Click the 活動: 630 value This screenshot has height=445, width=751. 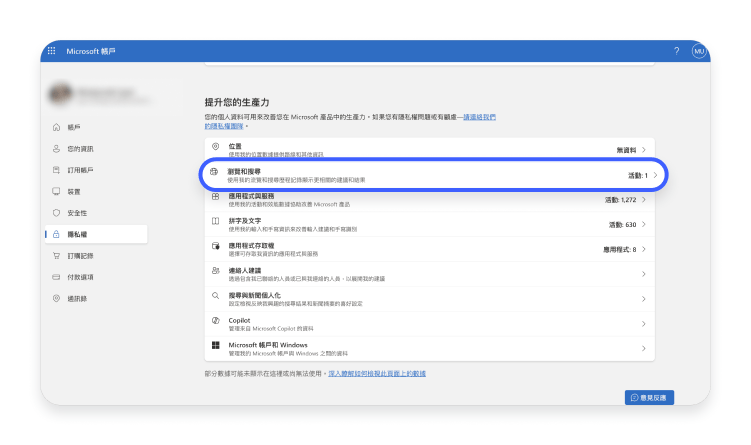point(622,224)
